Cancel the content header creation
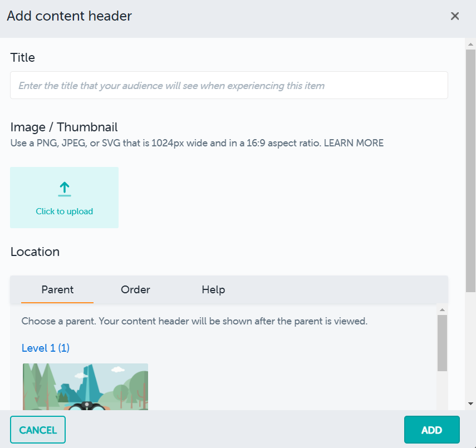This screenshot has height=448, width=476. 37,430
